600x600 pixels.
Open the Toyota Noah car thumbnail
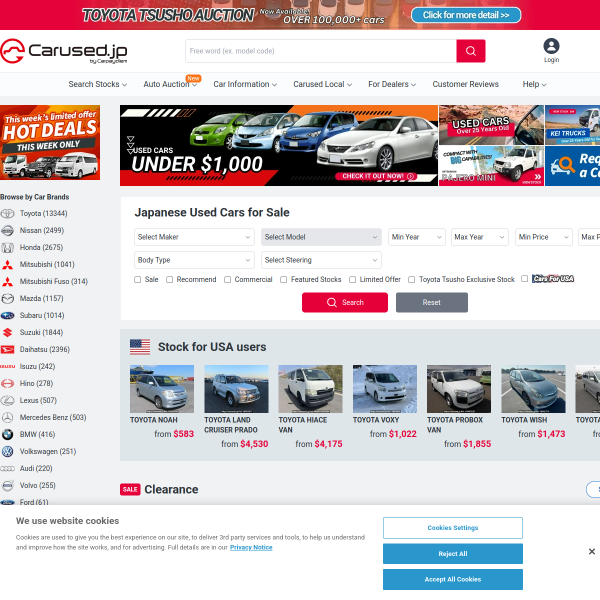tap(162, 389)
